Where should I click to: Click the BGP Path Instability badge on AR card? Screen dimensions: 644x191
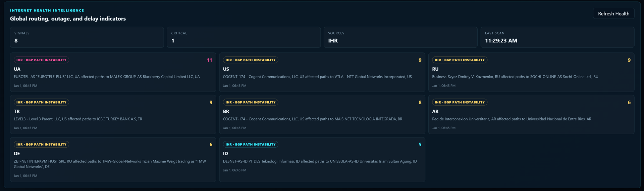pyautogui.click(x=460, y=102)
